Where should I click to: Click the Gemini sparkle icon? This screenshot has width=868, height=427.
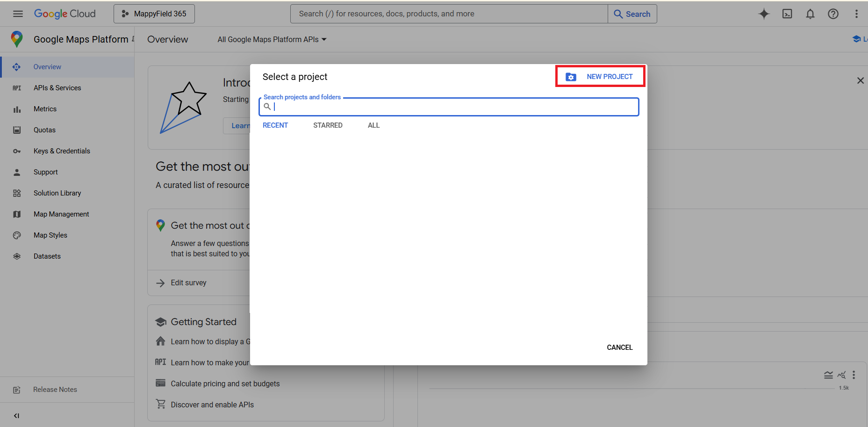click(764, 14)
